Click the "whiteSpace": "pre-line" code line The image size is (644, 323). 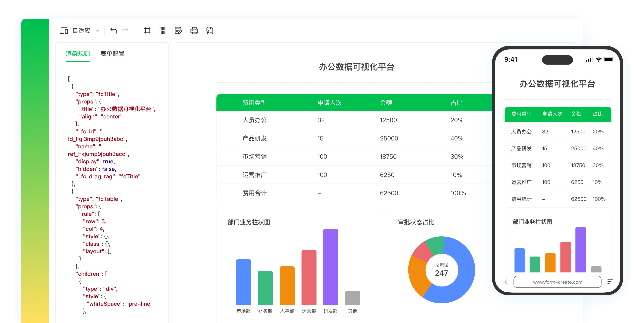120,304
